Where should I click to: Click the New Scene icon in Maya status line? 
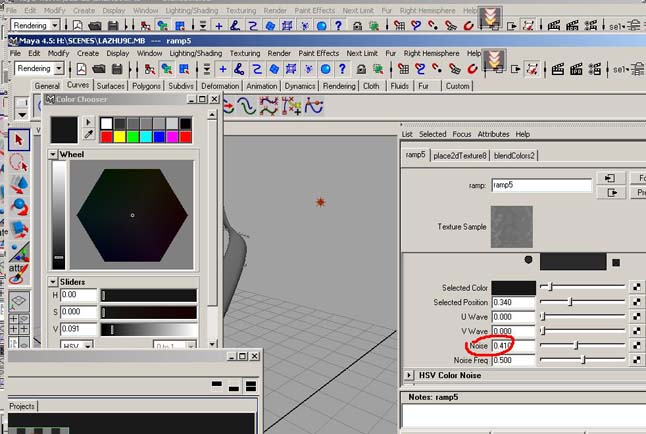(81, 69)
